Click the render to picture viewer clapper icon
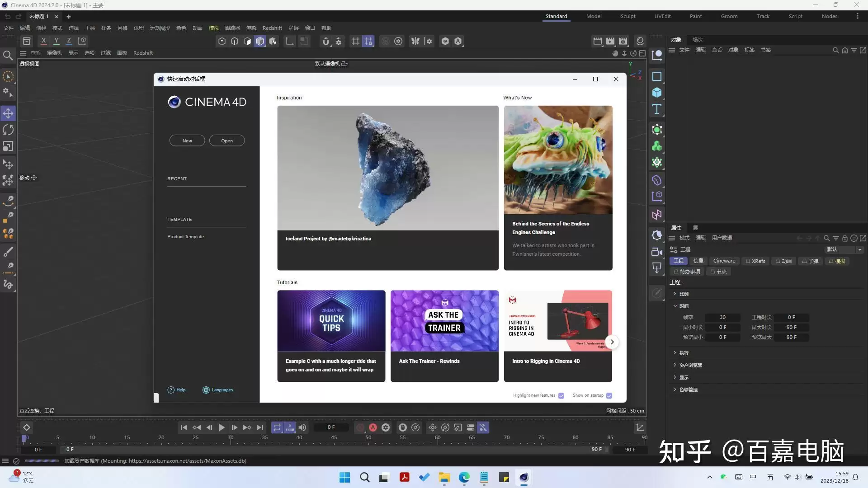 [610, 41]
